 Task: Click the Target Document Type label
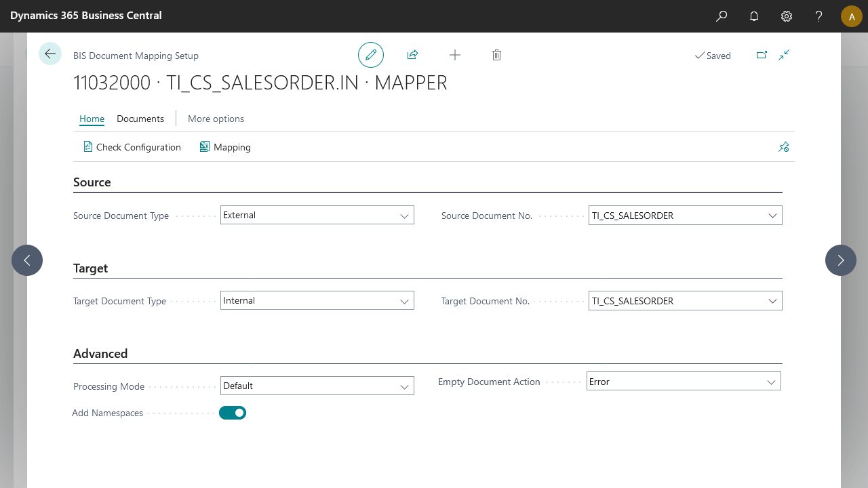click(x=119, y=301)
